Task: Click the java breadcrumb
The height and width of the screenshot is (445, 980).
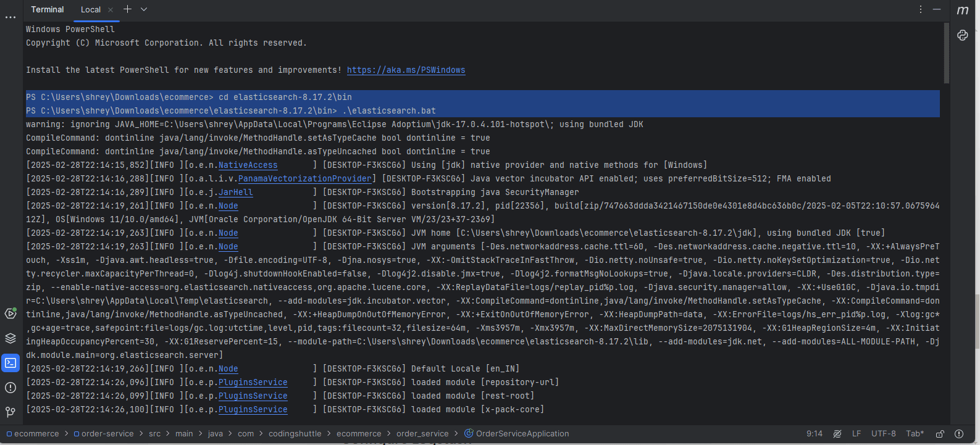Action: (216, 434)
